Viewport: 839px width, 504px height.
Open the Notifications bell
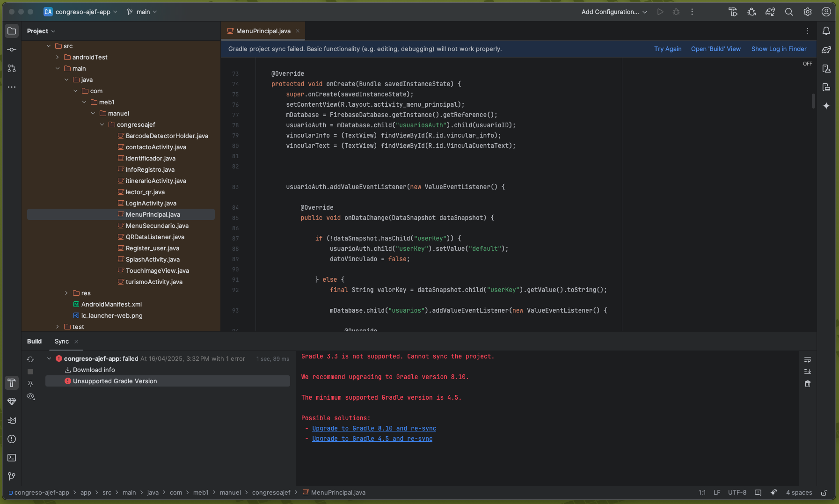(x=827, y=31)
